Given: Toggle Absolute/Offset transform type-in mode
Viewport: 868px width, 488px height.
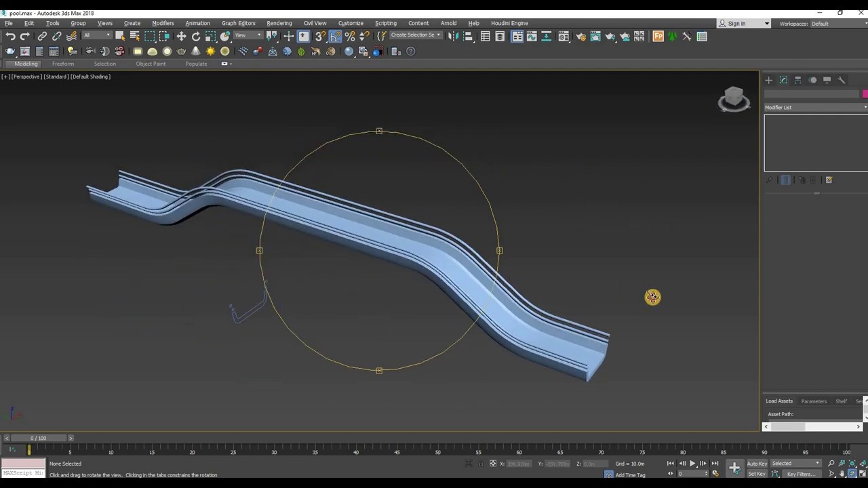Looking at the screenshot, I should pyautogui.click(x=493, y=464).
